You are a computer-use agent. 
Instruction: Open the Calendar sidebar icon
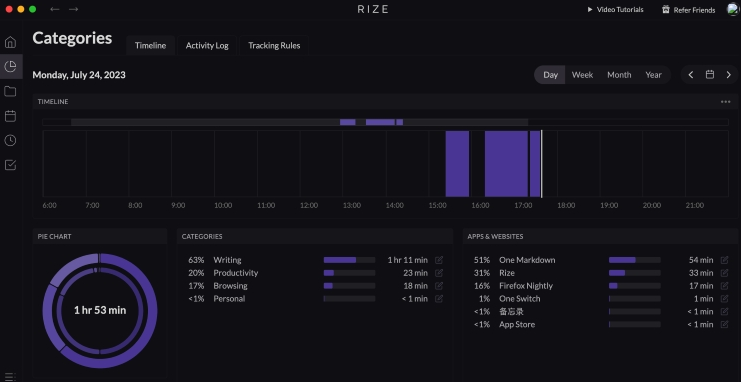pyautogui.click(x=10, y=116)
